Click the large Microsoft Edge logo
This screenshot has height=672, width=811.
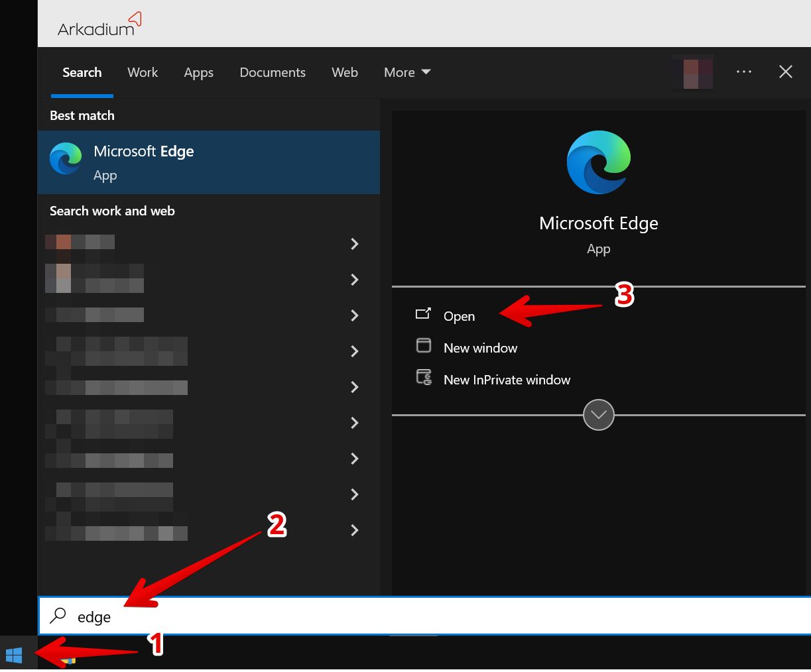tap(599, 162)
